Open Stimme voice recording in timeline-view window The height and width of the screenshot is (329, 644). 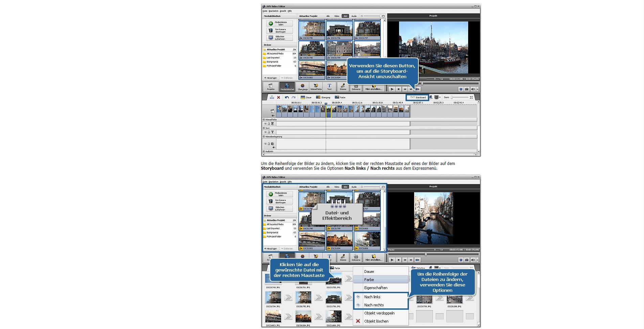point(343,87)
